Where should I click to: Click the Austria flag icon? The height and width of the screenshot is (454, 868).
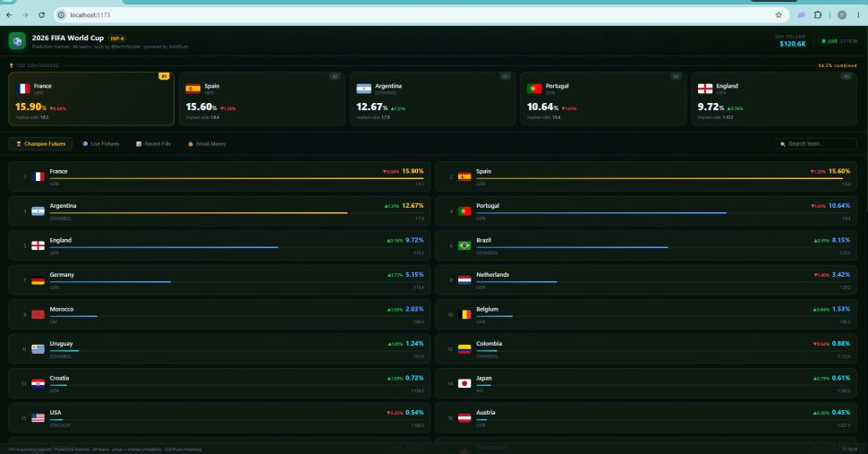pos(464,418)
